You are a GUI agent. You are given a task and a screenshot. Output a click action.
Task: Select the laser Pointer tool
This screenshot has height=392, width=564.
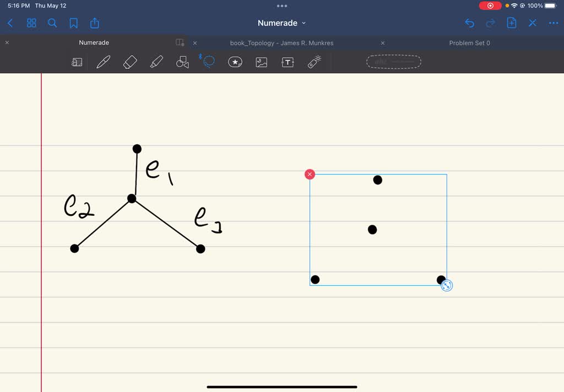(314, 62)
